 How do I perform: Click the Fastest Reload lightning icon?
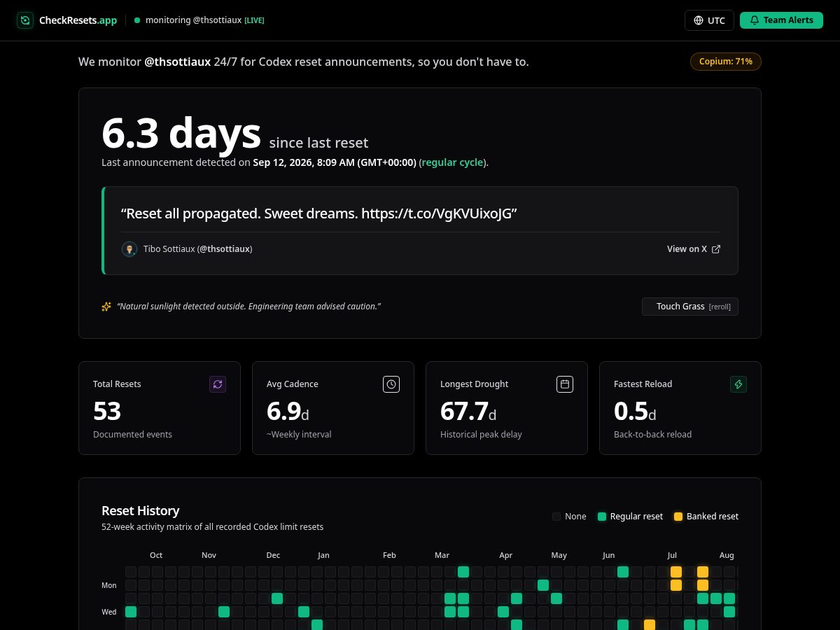pyautogui.click(x=738, y=384)
